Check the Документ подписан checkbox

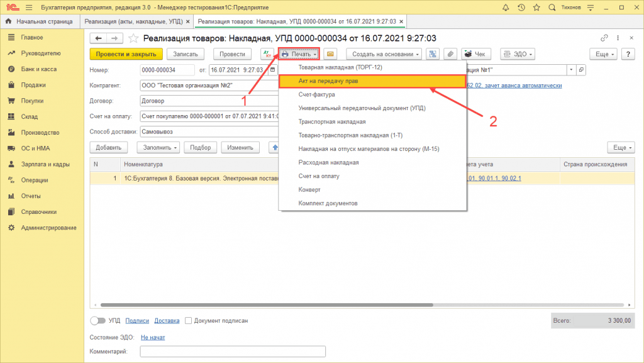(x=189, y=320)
